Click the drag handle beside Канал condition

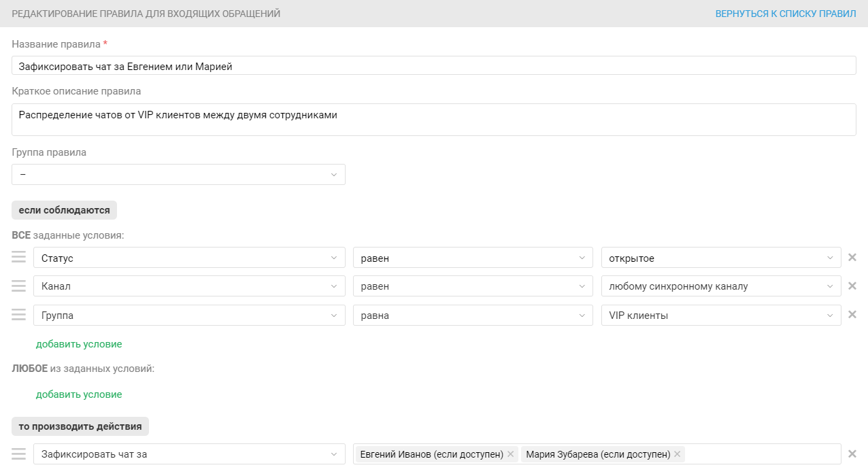[x=19, y=286]
